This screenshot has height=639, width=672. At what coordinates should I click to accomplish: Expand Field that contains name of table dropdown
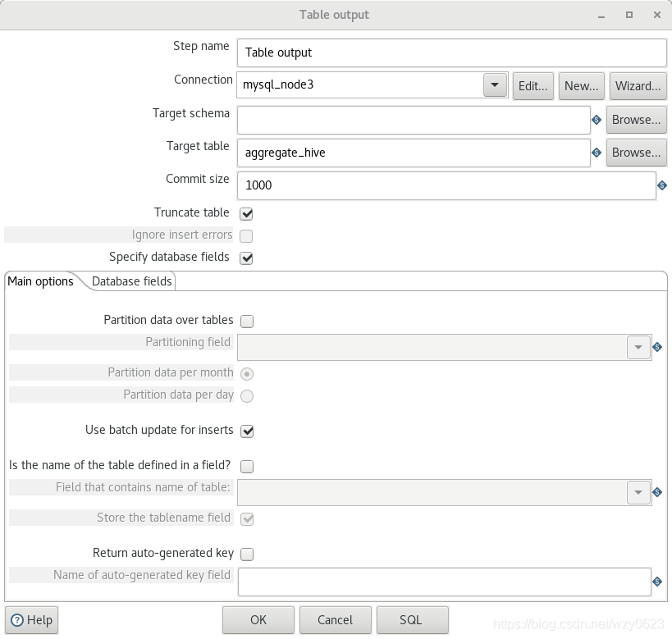[x=638, y=492]
